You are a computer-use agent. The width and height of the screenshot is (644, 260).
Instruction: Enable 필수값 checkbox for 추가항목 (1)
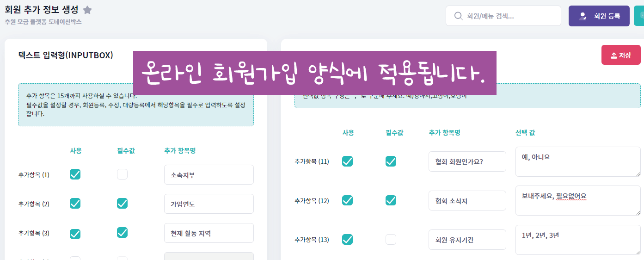point(122,174)
